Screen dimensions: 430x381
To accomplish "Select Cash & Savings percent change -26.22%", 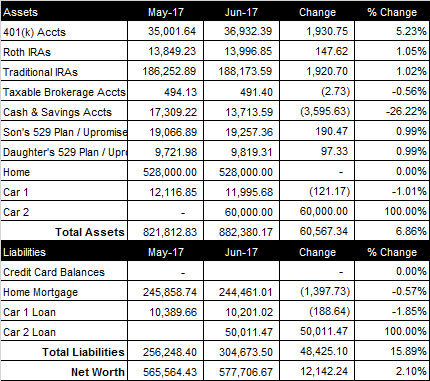I will 406,111.
